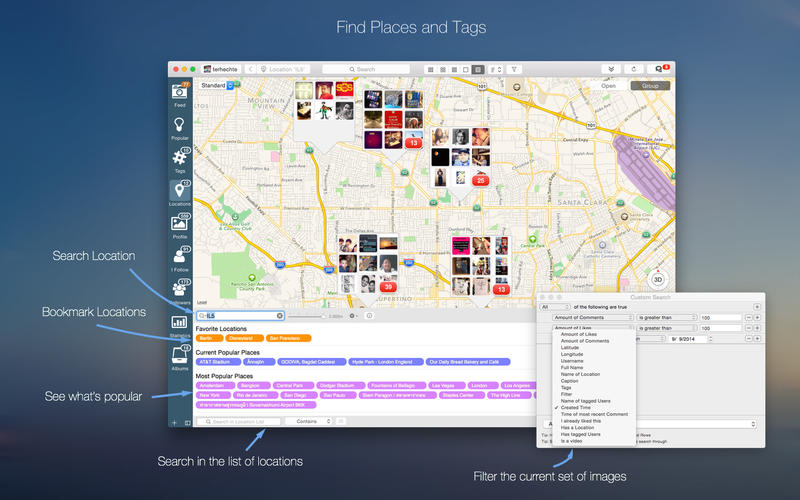Image resolution: width=800 pixels, height=500 pixels.
Task: Click the Search in Location List field
Action: point(240,422)
